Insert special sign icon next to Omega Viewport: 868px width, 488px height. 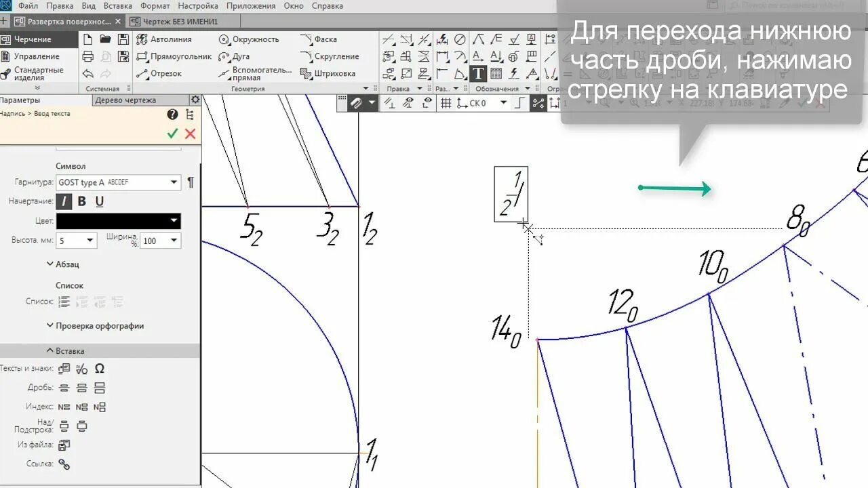coord(82,369)
